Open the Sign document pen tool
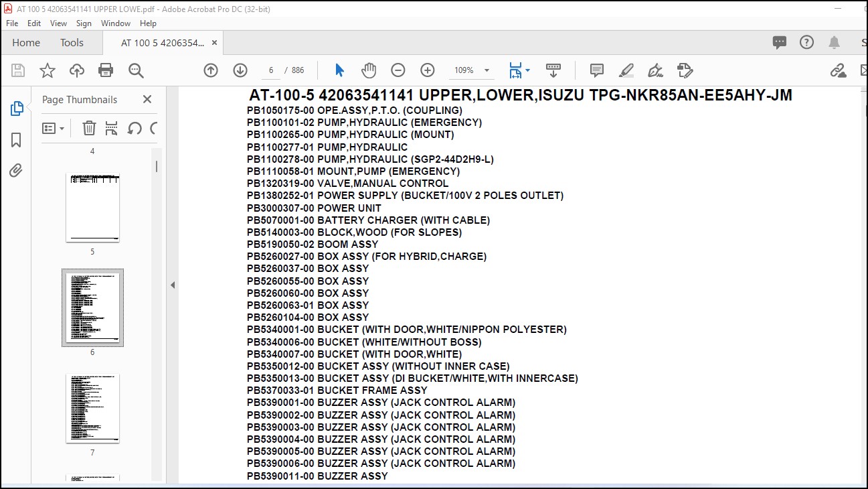 tap(656, 70)
